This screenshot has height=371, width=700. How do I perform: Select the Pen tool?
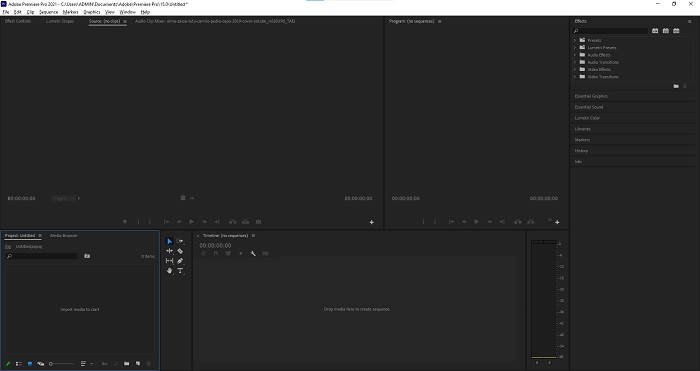click(x=180, y=261)
